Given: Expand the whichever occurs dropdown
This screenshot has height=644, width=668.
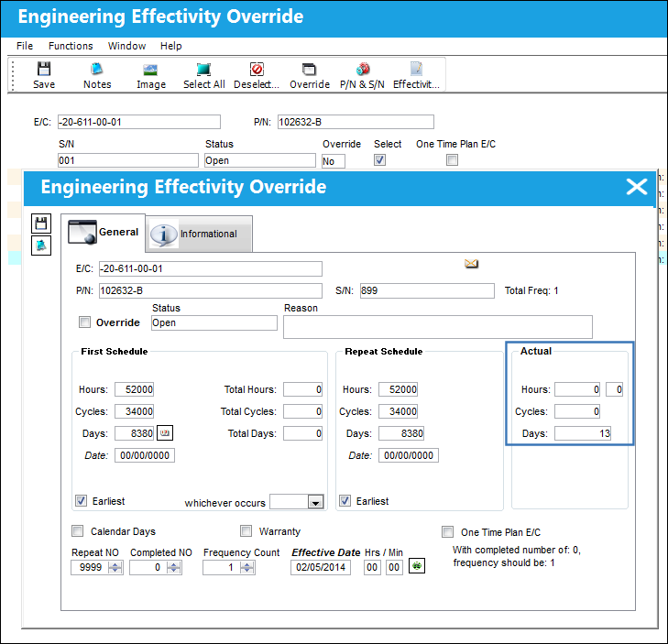Looking at the screenshot, I should (x=315, y=502).
